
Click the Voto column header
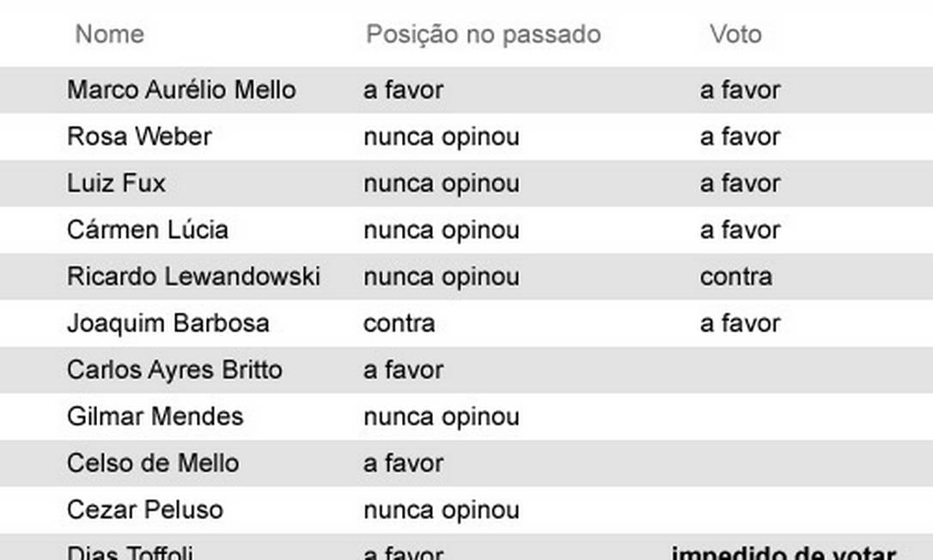[x=735, y=34]
